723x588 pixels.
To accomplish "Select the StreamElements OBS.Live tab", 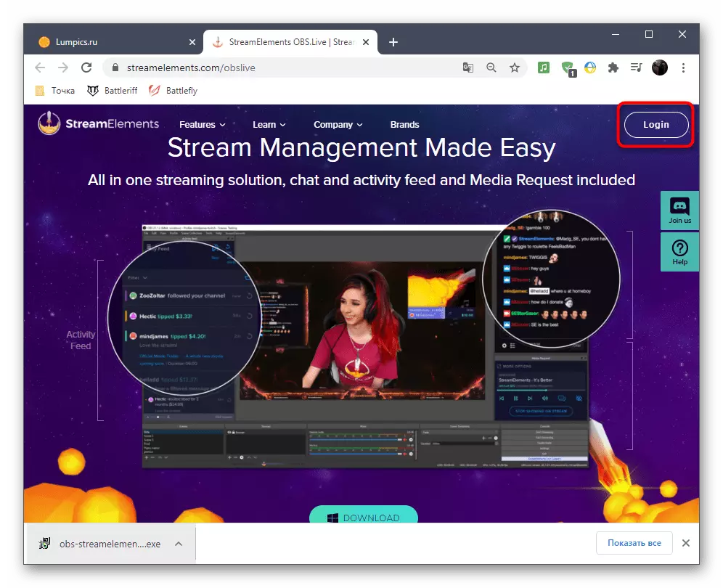I will (x=290, y=42).
